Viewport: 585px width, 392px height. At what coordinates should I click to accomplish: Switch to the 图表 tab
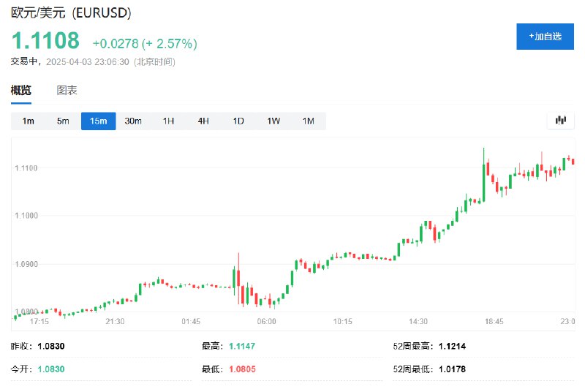pyautogui.click(x=67, y=90)
